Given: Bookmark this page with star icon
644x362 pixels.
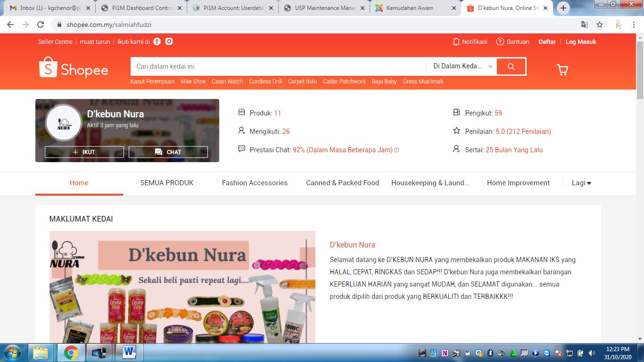Looking at the screenshot, I should click(x=600, y=25).
